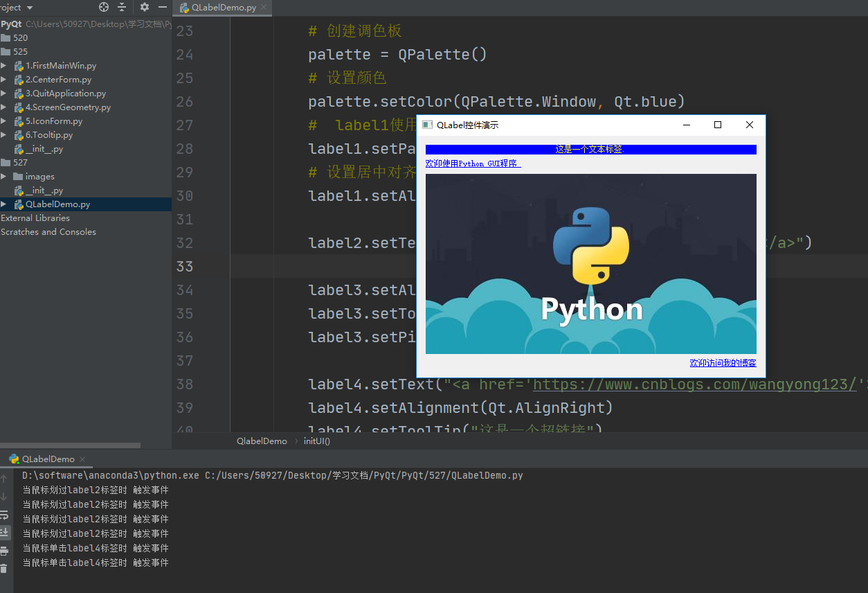
Task: Hide the Project panel with minus icon
Action: point(163,7)
